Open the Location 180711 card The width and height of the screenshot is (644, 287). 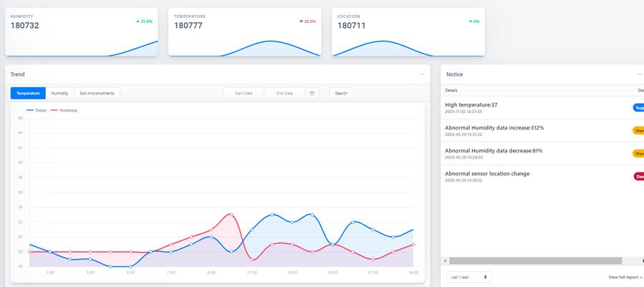(x=408, y=32)
